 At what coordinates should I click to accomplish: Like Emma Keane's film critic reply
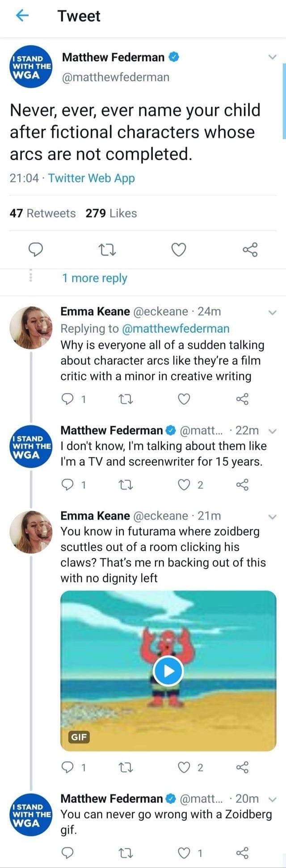(x=184, y=399)
